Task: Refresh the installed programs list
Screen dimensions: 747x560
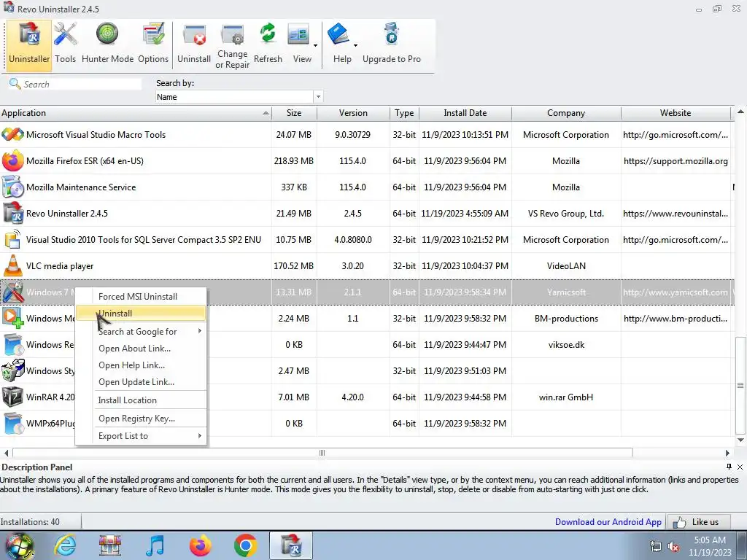Action: 268,44
